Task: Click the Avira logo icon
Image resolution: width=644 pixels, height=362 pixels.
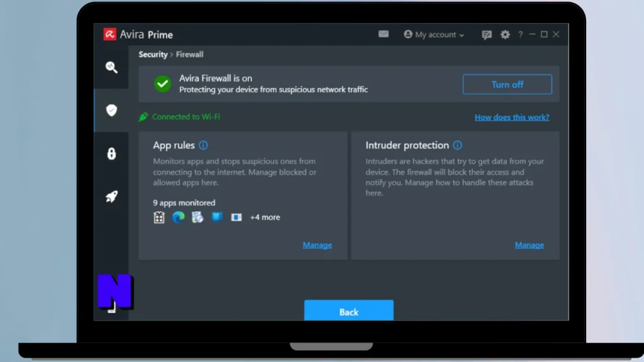Action: click(x=109, y=35)
